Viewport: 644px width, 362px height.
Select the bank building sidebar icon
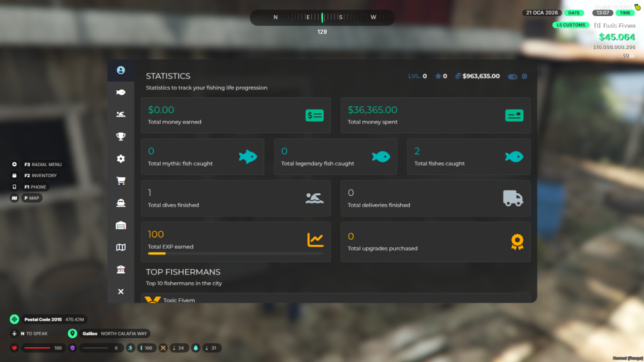[121, 269]
